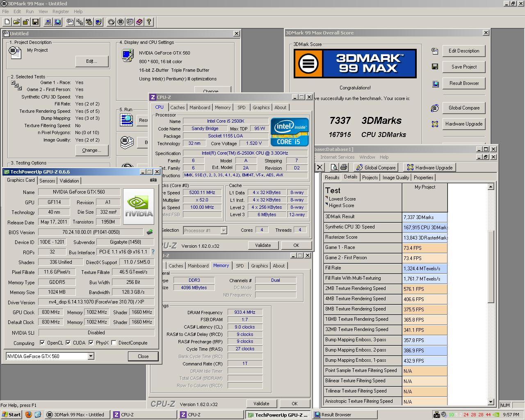Viewport: 525px width, 420px height.
Task: Click the bus interface question mark in GPU-Z
Action: click(153, 252)
